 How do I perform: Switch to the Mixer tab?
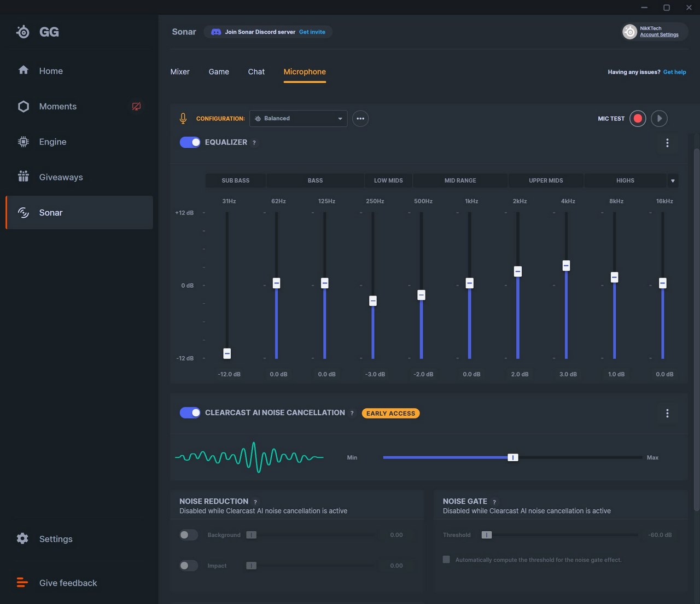pyautogui.click(x=180, y=72)
